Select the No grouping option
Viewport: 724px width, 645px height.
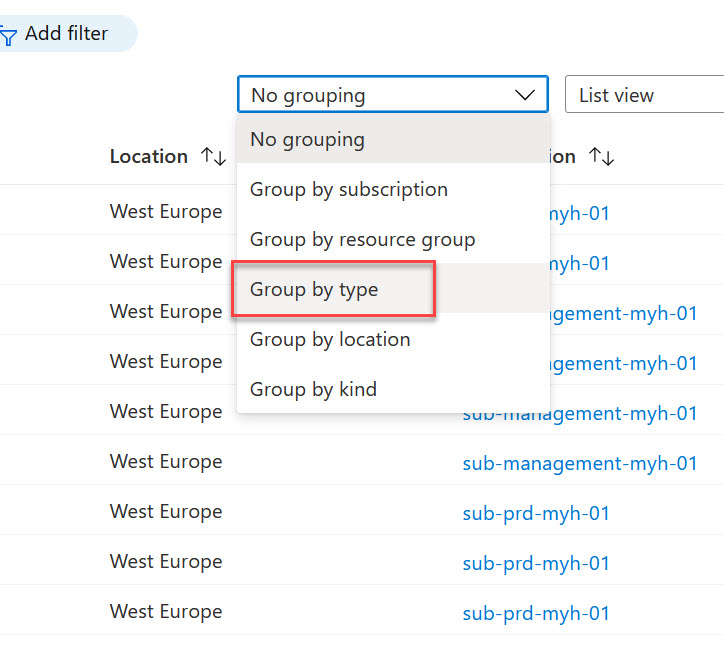(x=308, y=139)
